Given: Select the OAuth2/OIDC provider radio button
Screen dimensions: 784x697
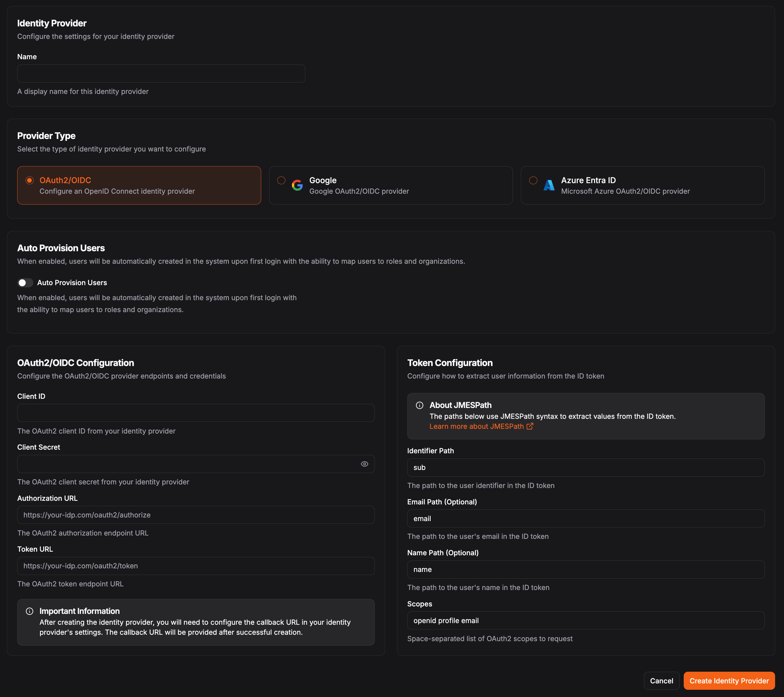Looking at the screenshot, I should (x=29, y=180).
